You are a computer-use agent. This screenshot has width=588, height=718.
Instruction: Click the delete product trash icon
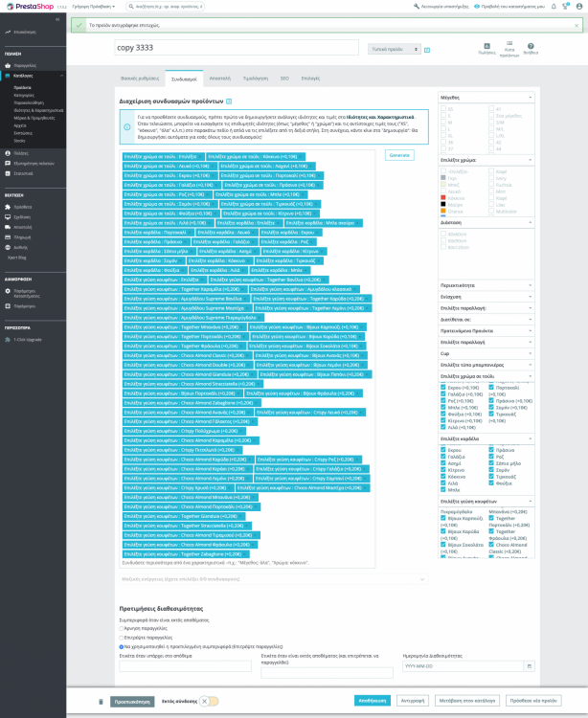click(x=102, y=702)
